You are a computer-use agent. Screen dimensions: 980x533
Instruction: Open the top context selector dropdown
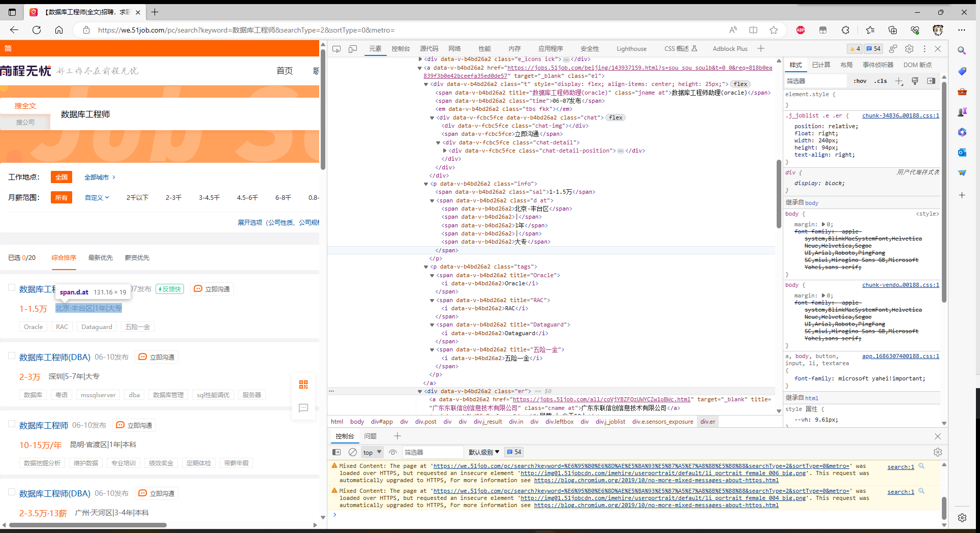point(372,452)
